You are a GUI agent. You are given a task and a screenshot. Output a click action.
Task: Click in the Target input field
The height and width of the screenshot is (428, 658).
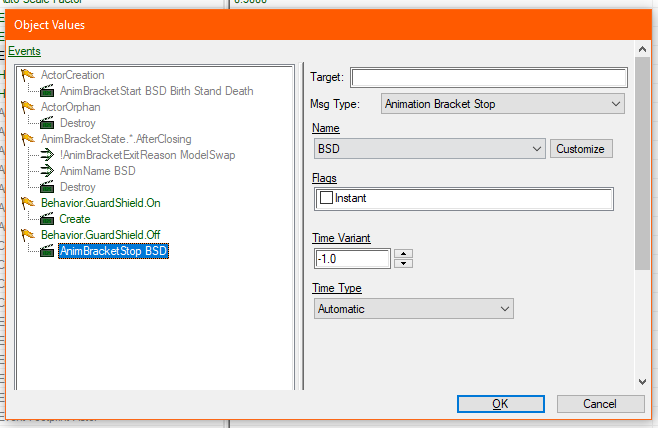(x=489, y=78)
